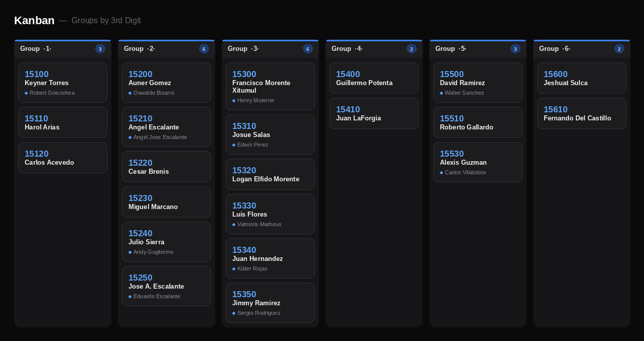
Task: Click the Group 4 count badge
Action: 412,49
